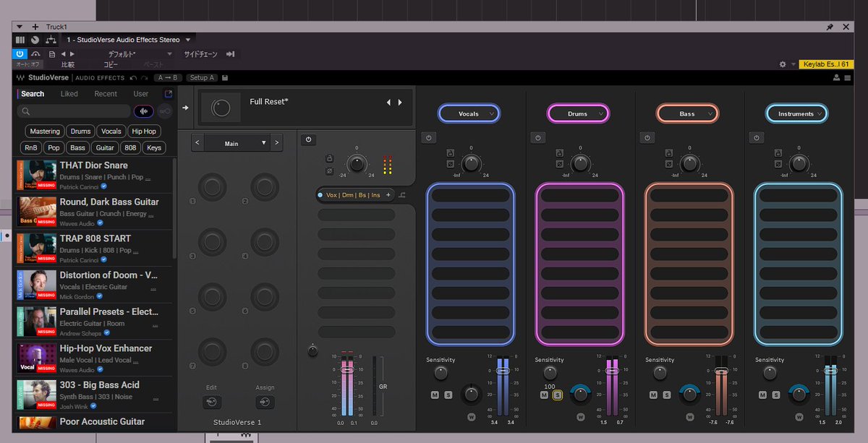Open the user account icon

[837, 78]
